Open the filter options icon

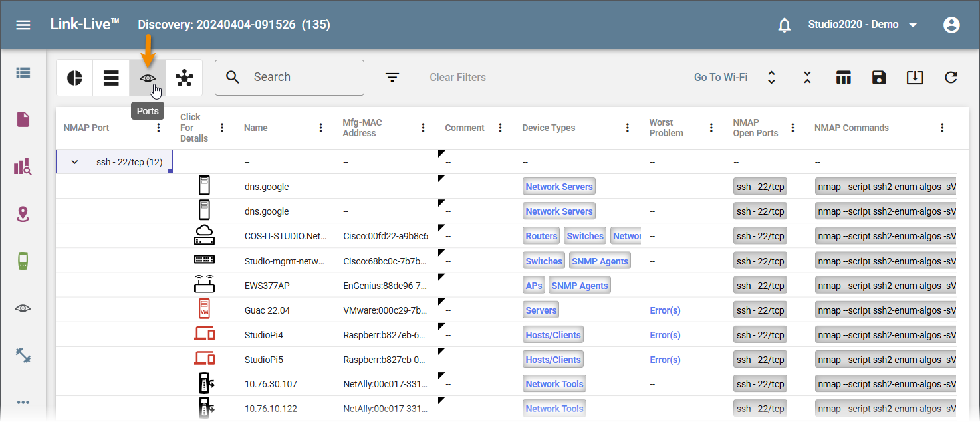coord(393,78)
